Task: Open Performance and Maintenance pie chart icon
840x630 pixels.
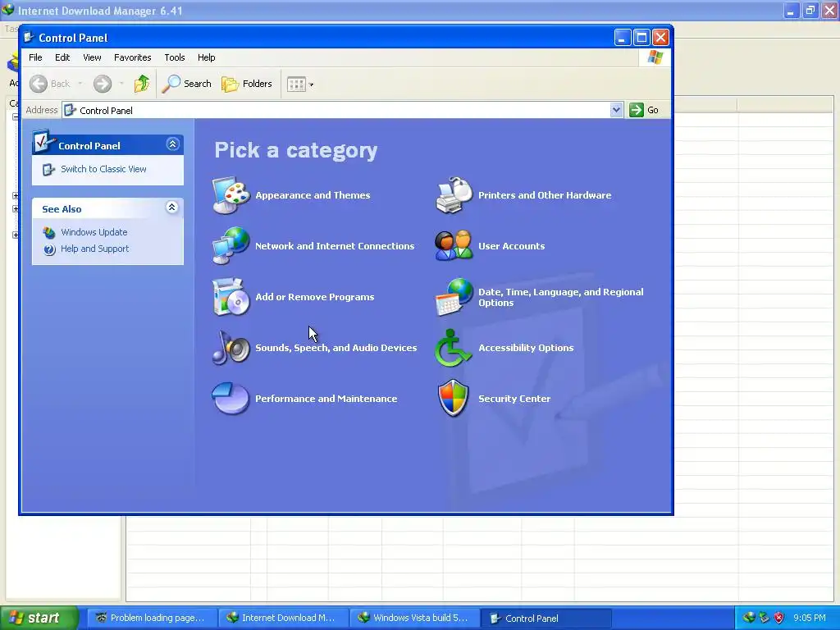Action: click(231, 399)
